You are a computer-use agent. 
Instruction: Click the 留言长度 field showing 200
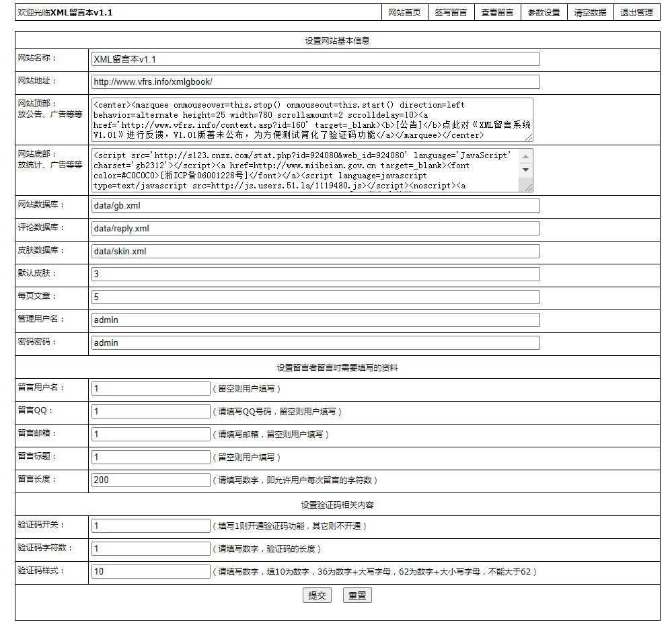coord(151,480)
